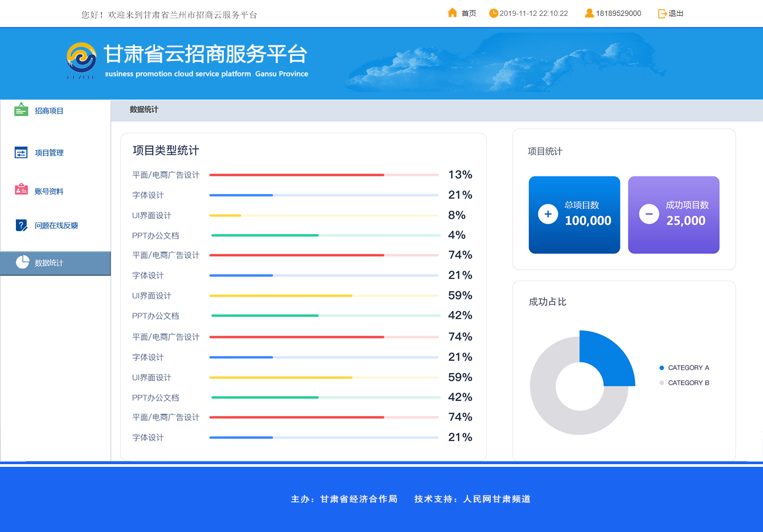Click the logout icon beside 退出
The height and width of the screenshot is (532, 763).
point(662,14)
